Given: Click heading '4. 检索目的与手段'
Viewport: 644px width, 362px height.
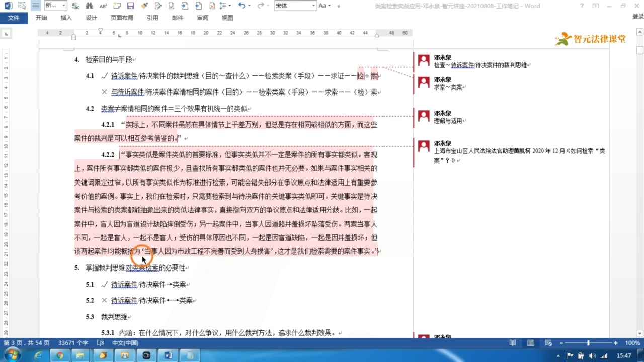Looking at the screenshot, I should pos(105,59).
